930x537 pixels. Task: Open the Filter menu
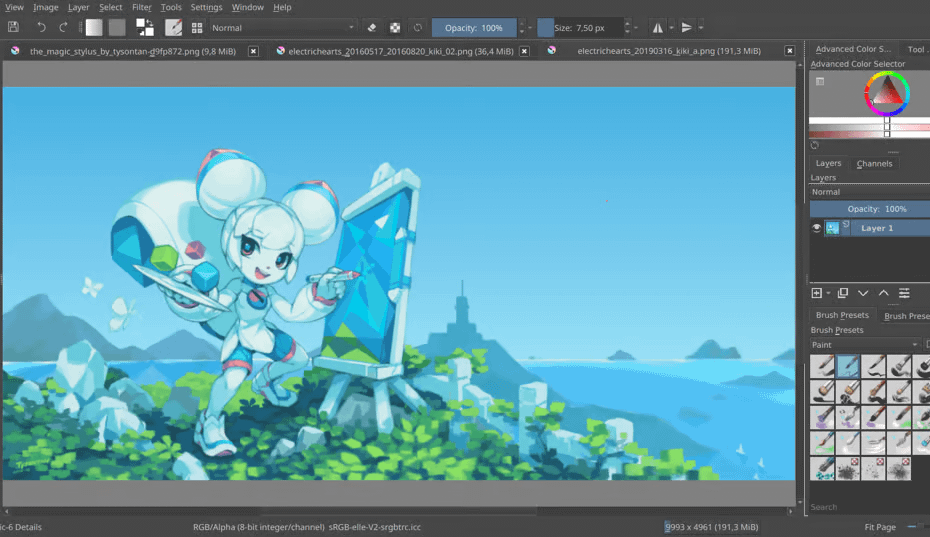tap(141, 7)
